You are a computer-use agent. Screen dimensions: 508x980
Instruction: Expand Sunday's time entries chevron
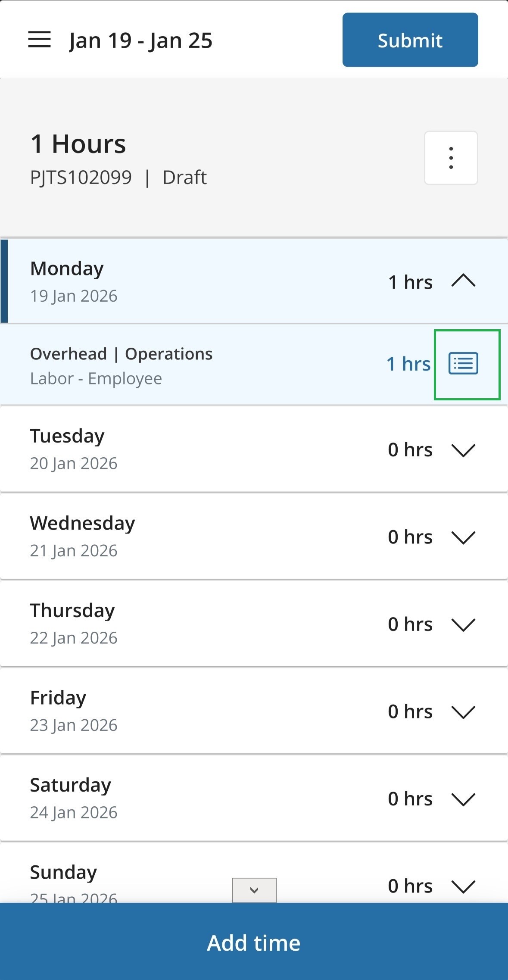(x=463, y=886)
